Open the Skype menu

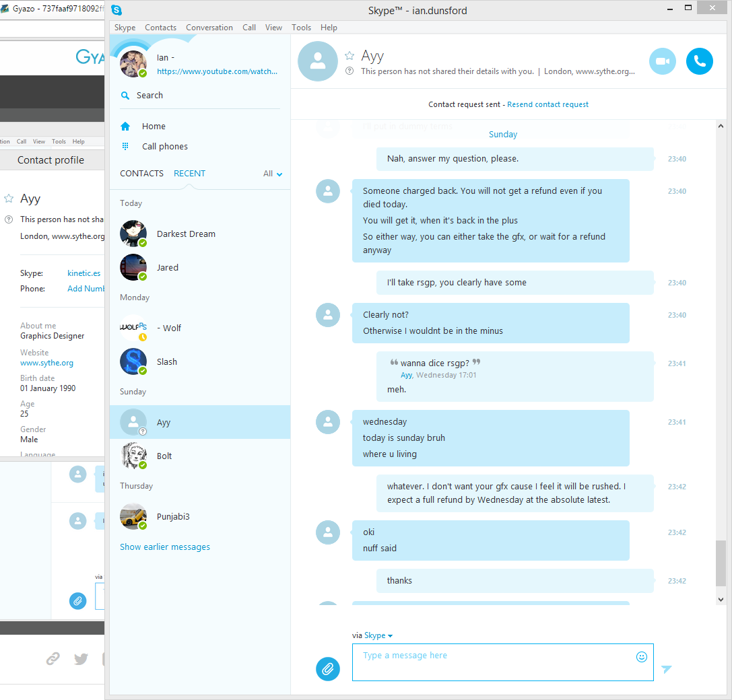click(x=125, y=28)
